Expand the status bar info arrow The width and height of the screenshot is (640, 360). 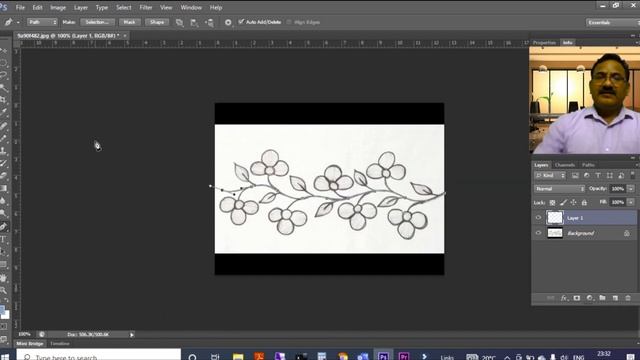coord(132,335)
